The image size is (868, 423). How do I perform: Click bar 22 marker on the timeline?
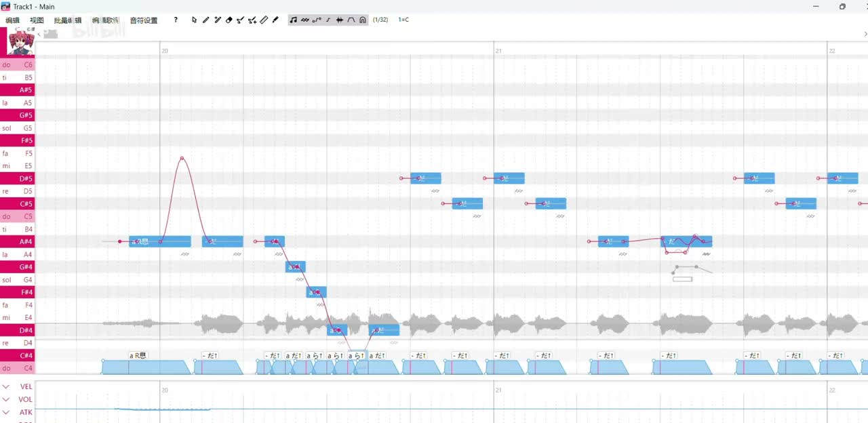tap(831, 50)
